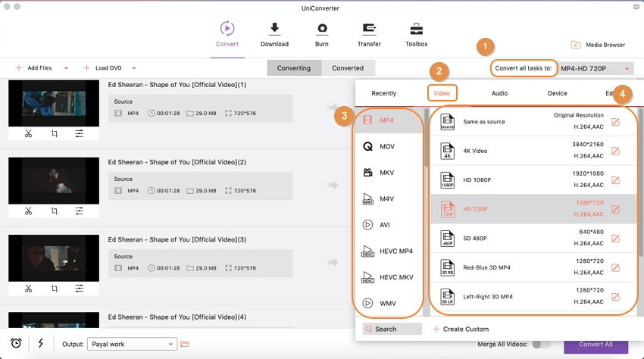Click Load DVD button

(102, 67)
